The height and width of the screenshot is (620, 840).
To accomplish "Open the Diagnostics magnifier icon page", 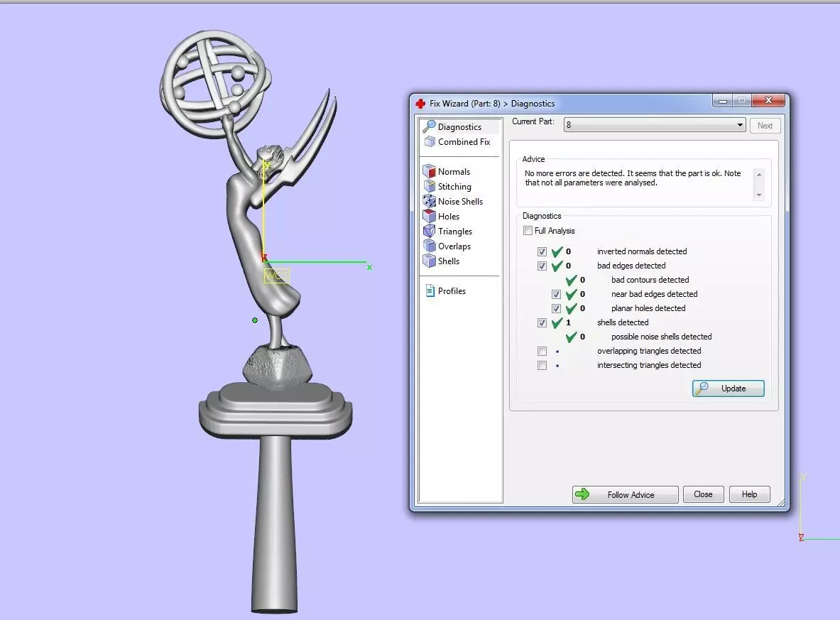I will tap(429, 126).
